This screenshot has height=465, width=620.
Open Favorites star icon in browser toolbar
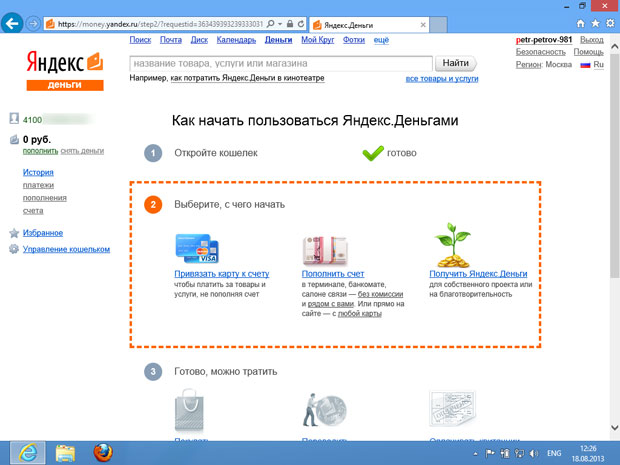pos(595,24)
